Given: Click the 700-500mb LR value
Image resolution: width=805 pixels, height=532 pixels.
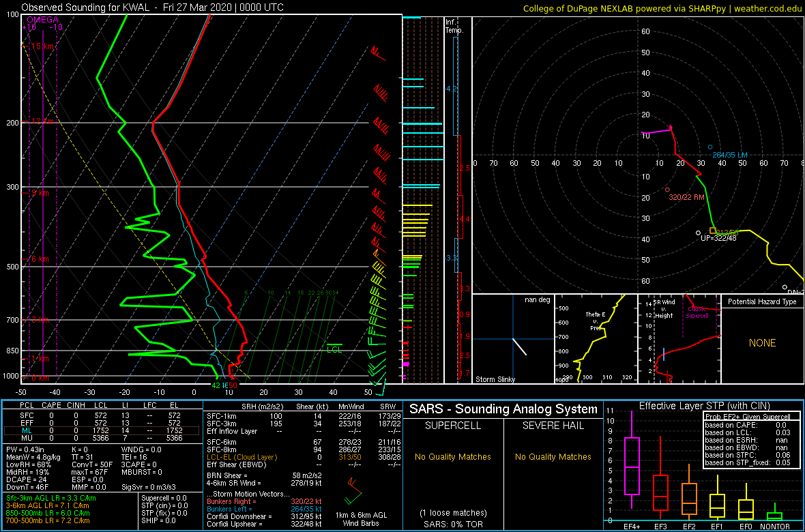Looking at the screenshot, I should click(x=48, y=520).
